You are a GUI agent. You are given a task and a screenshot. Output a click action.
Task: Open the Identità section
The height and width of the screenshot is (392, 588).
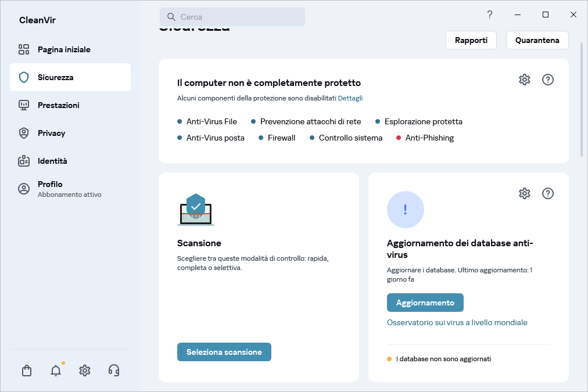[70, 161]
